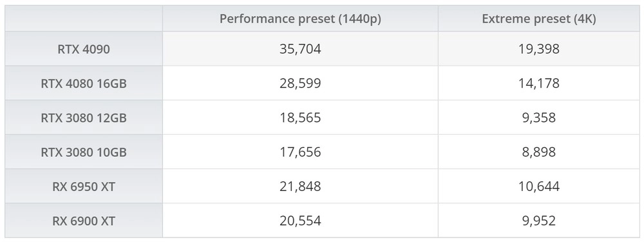Click the 8,898 score cell
The height and width of the screenshot is (242, 644).
tap(539, 152)
